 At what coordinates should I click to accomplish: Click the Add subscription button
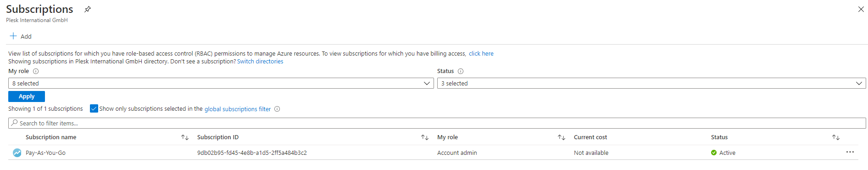point(21,36)
